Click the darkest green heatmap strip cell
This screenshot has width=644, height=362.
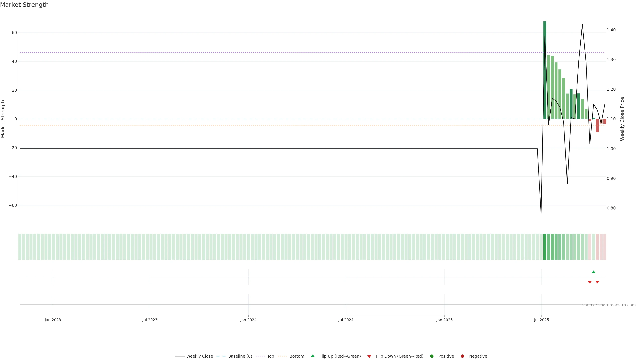click(545, 247)
